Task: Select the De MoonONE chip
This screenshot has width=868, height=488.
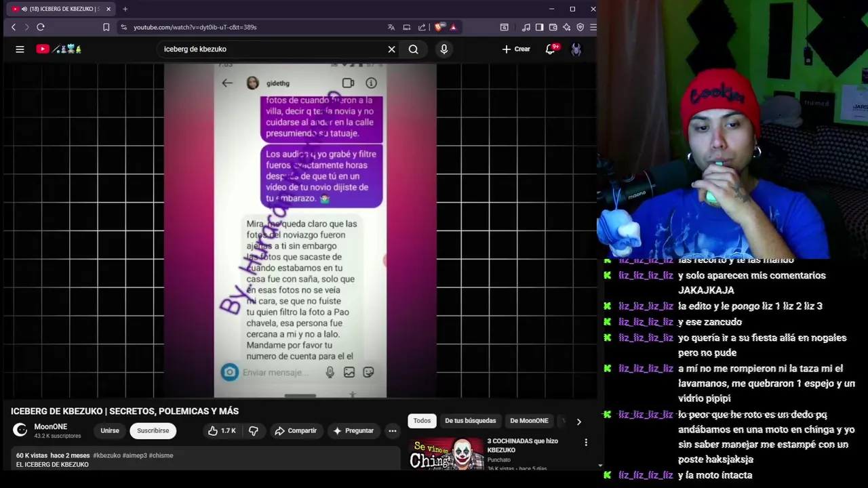Action: point(529,421)
